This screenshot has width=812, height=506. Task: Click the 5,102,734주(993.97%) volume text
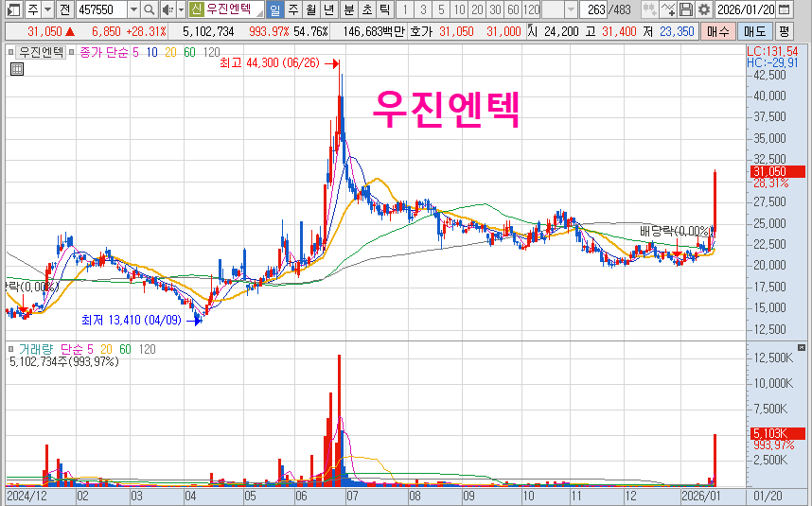tap(64, 361)
